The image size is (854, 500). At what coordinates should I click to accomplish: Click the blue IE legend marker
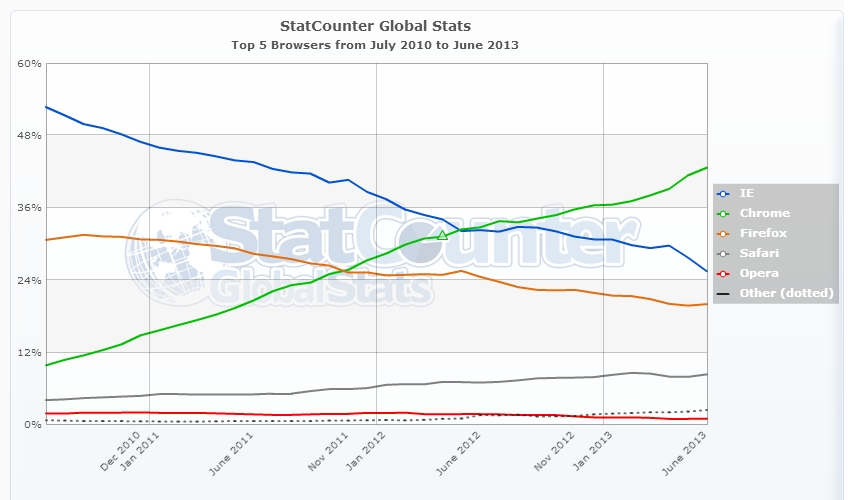coord(723,193)
